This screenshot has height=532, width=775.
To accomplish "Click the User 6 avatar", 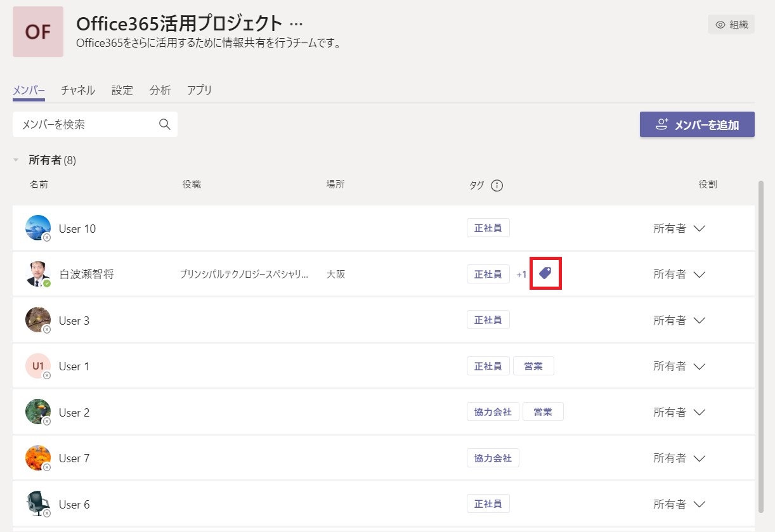I will (38, 504).
